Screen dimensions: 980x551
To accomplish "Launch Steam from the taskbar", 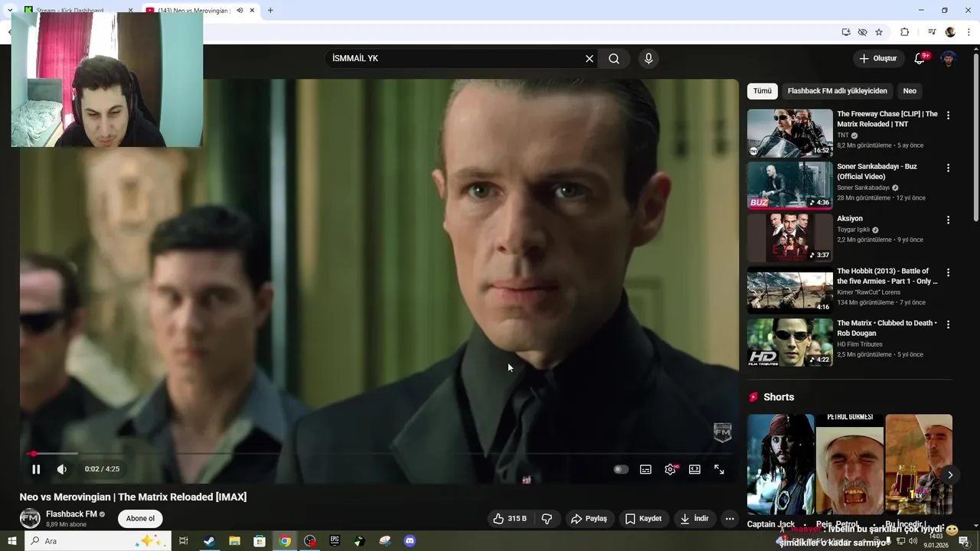I will coord(208,541).
